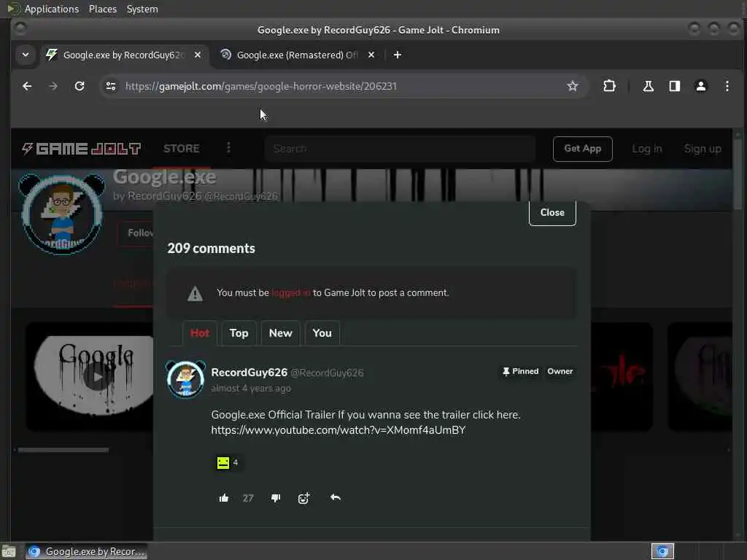
Task: Click the workspace switcher icon
Action: (x=662, y=551)
